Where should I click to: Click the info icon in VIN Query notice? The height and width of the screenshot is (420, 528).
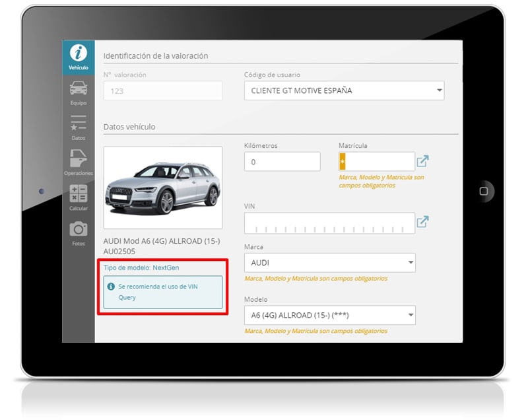click(x=111, y=287)
